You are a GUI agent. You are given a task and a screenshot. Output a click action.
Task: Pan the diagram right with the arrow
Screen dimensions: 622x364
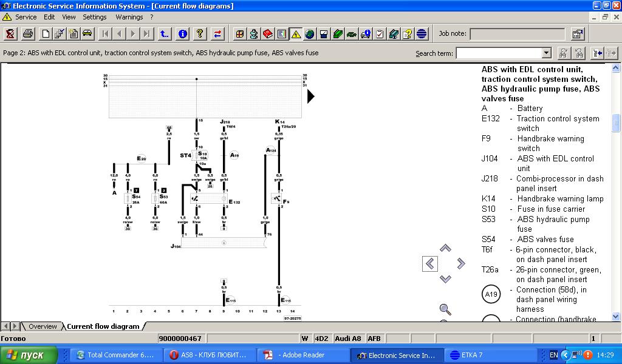pos(461,263)
